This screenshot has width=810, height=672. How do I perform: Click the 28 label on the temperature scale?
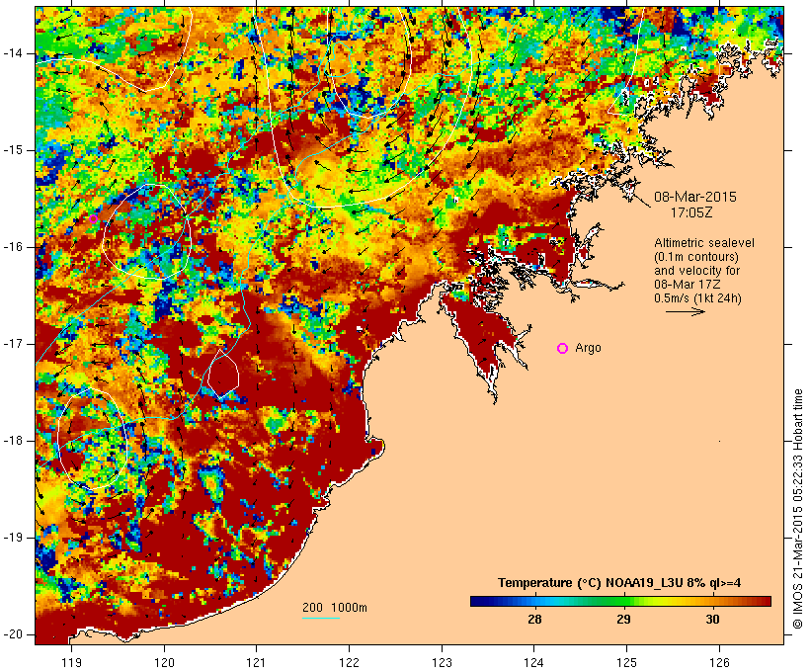point(534,619)
